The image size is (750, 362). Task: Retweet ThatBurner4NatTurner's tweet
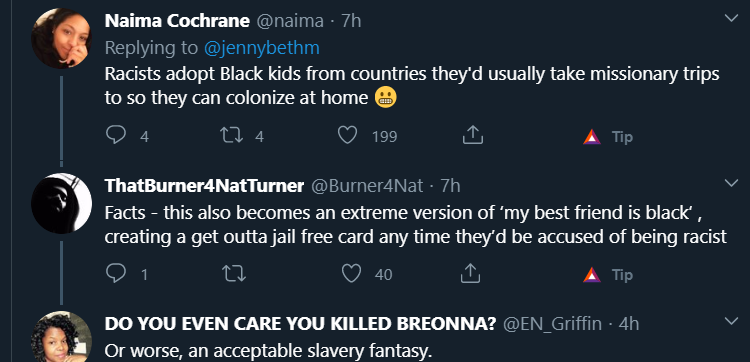pyautogui.click(x=234, y=274)
